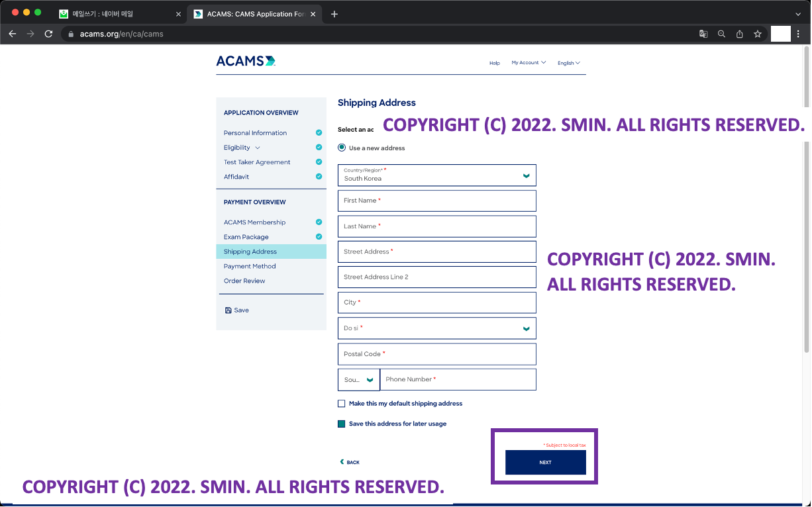Open Personal Information step
Screen dimensions: 812x507
tap(255, 133)
